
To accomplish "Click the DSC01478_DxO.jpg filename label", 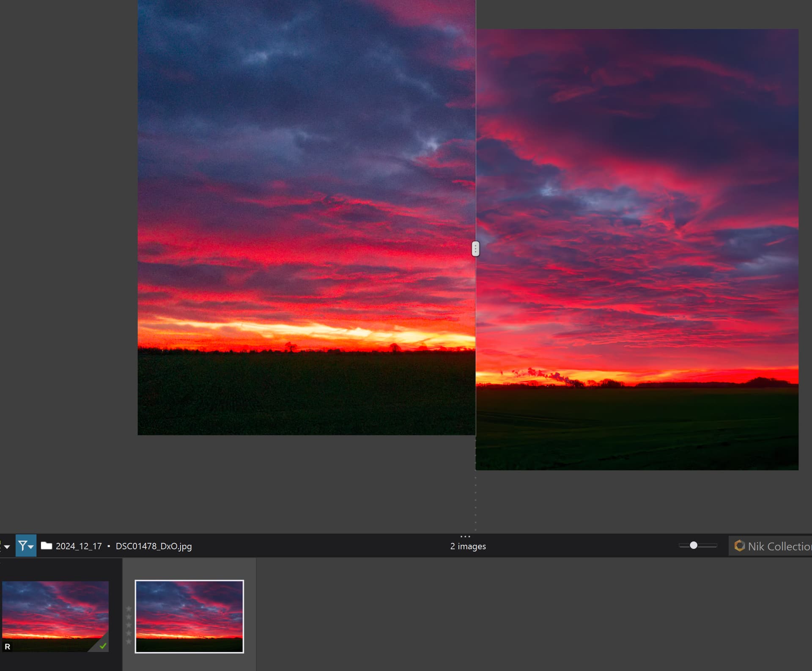I will [x=154, y=546].
